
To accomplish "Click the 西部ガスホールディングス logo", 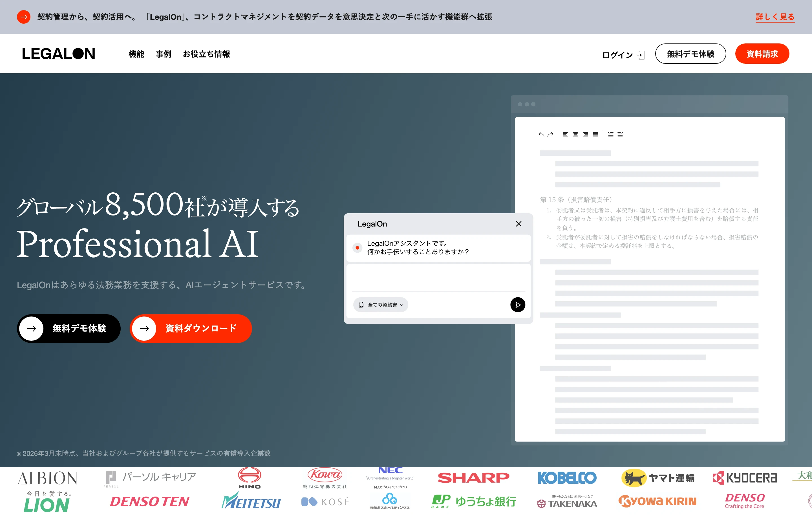I will click(390, 501).
